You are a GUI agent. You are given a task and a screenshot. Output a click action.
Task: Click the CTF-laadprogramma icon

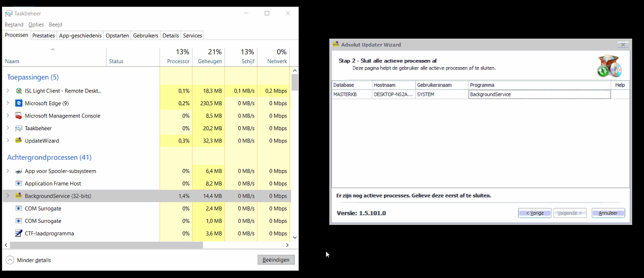coord(18,233)
